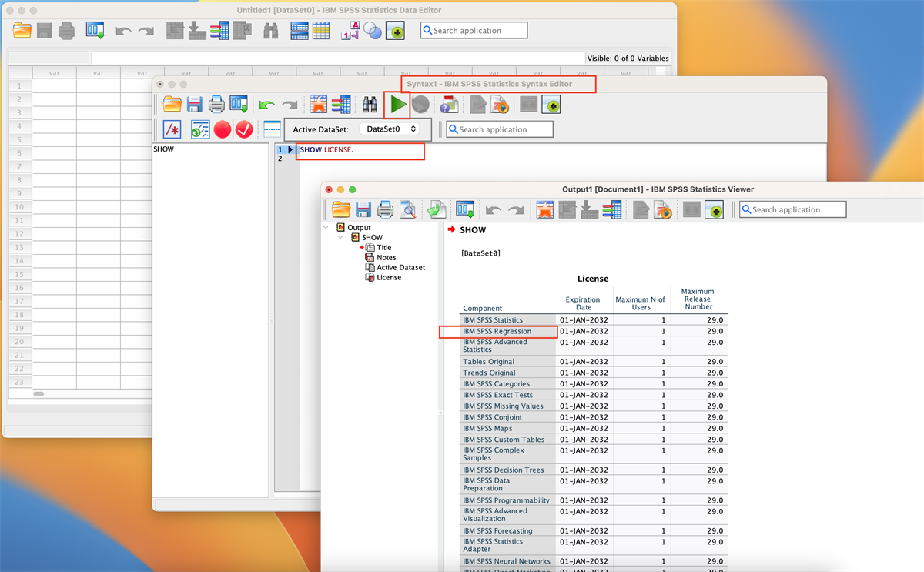Run the SHOW LICENSE syntax with Run Selection
The image size is (924, 572).
pyautogui.click(x=396, y=104)
